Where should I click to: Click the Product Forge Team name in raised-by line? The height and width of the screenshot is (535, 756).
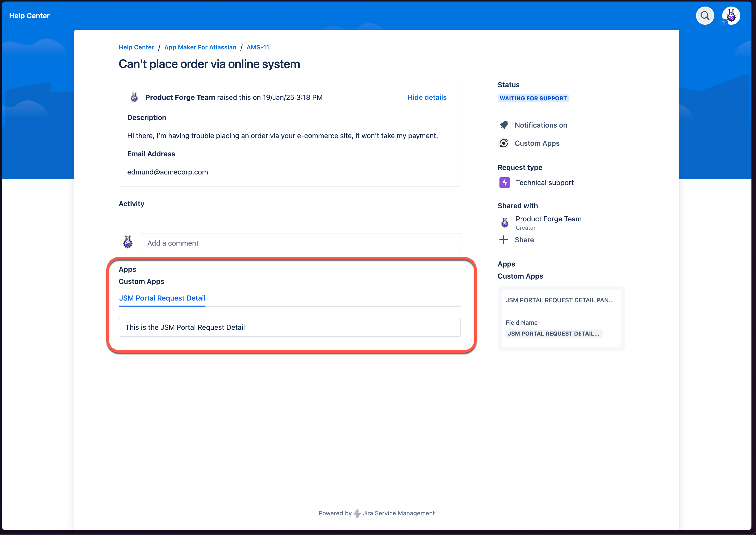tap(180, 98)
